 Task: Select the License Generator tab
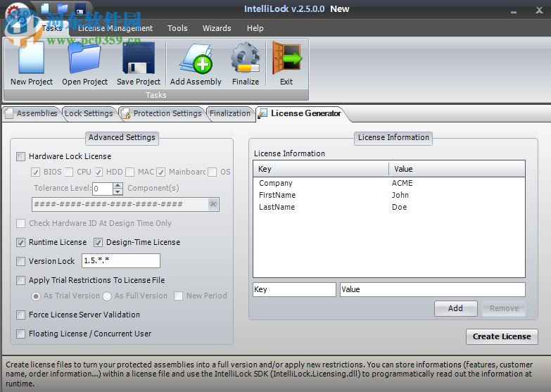(301, 113)
